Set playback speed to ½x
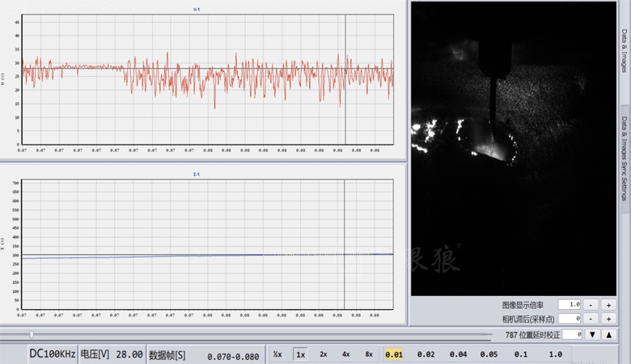Viewport: 631px width, 364px height. coord(277,354)
